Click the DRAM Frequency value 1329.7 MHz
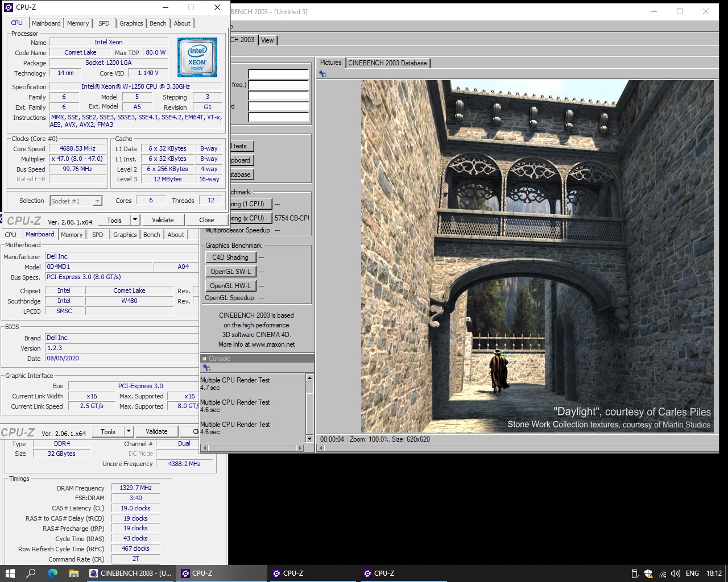 (x=135, y=488)
